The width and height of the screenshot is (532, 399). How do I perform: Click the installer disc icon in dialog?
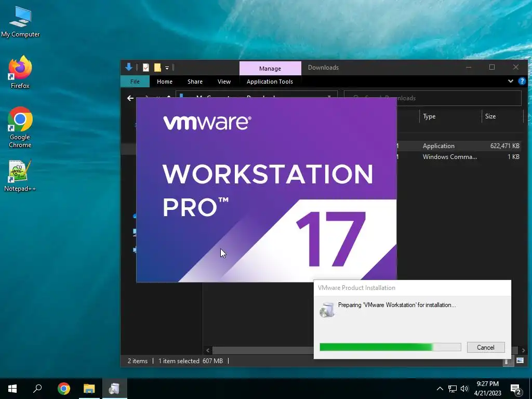tap(327, 310)
